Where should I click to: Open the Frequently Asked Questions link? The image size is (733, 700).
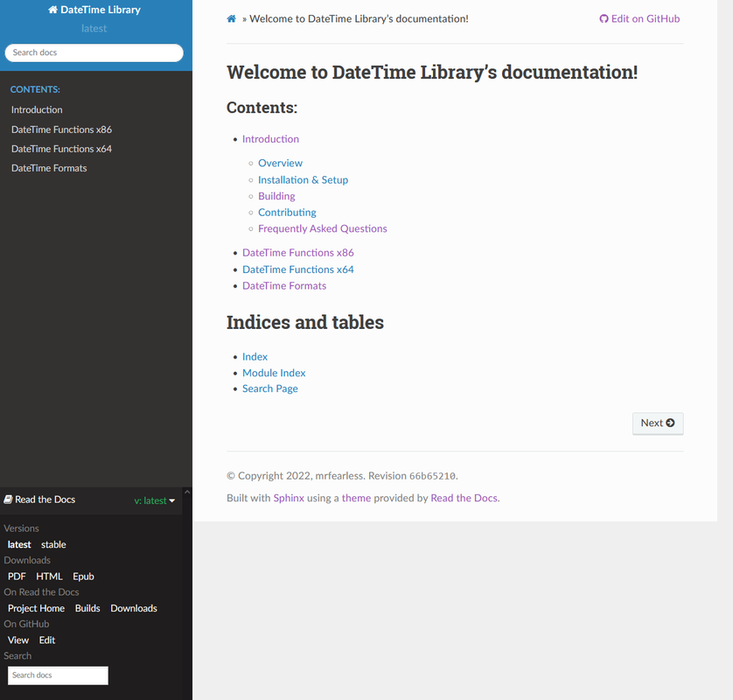click(323, 228)
